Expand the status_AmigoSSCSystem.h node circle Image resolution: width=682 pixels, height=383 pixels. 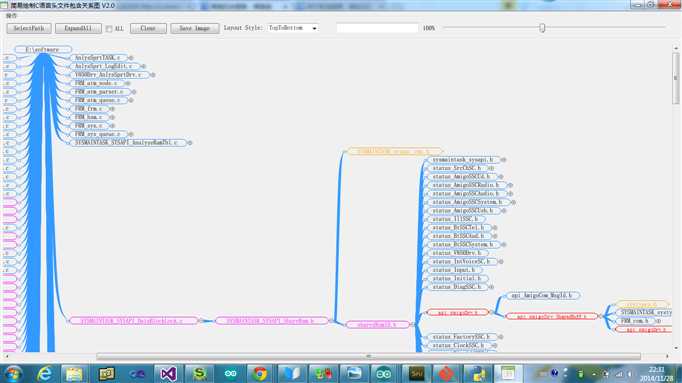click(513, 202)
